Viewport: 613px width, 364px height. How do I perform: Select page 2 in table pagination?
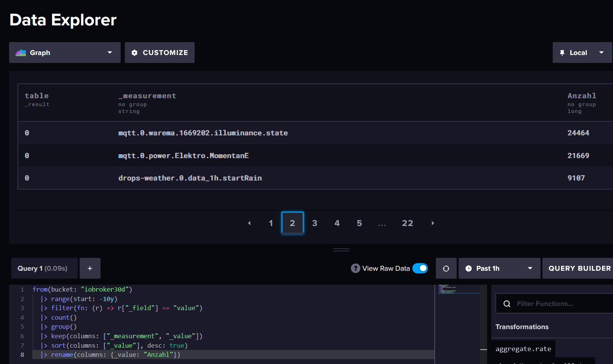pos(292,223)
